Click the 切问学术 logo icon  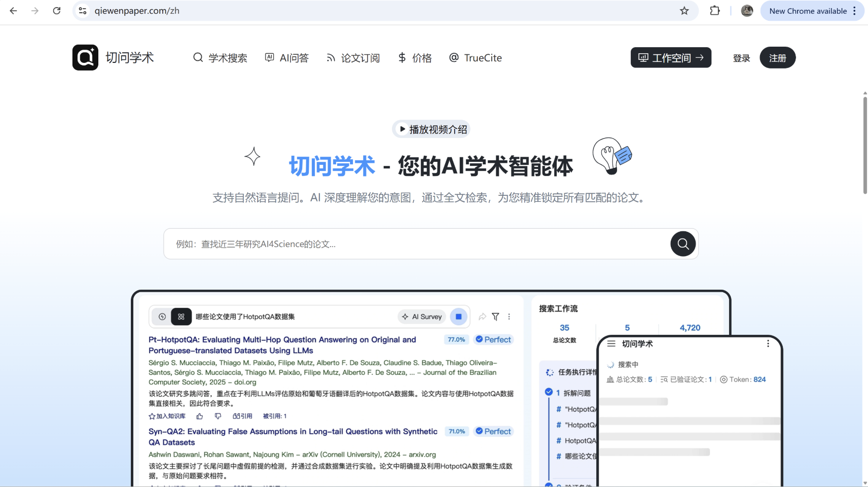click(x=85, y=57)
